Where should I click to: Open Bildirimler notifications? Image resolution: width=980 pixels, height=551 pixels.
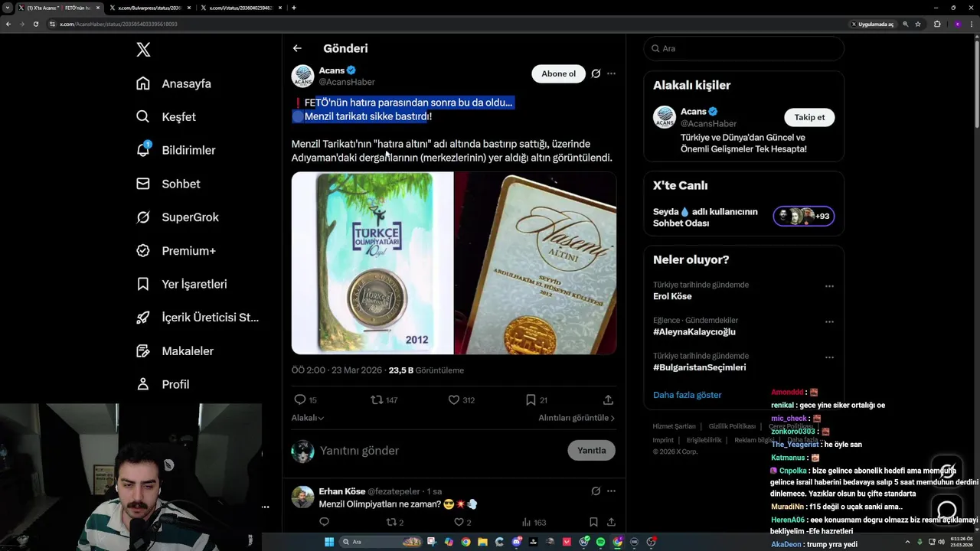pyautogui.click(x=176, y=150)
